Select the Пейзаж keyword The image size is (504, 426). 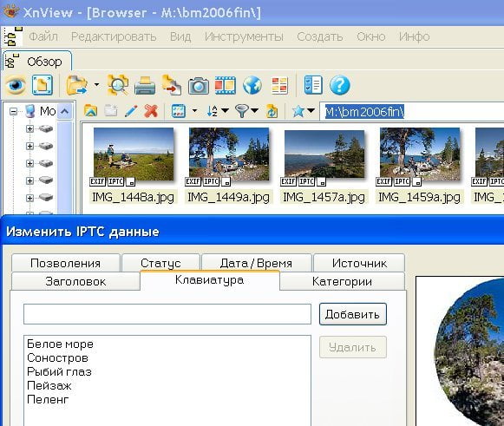pos(49,385)
